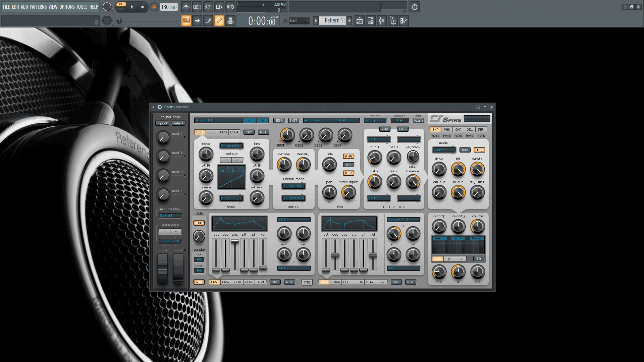The width and height of the screenshot is (644, 362).
Task: Open the PATTERNS menu
Action: tap(39, 7)
